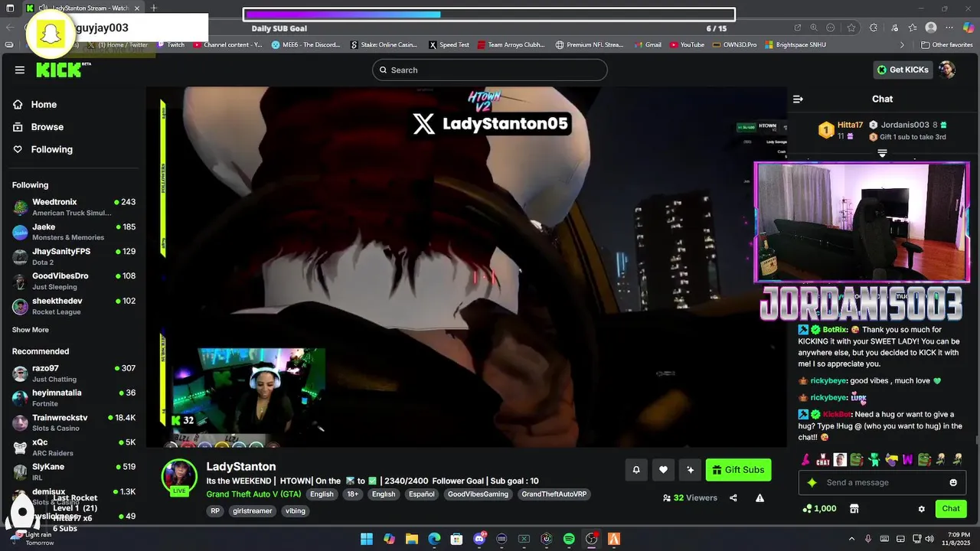Viewport: 980px width, 551px height.
Task: Open Jaeke channel from Following list
Action: tap(74, 232)
